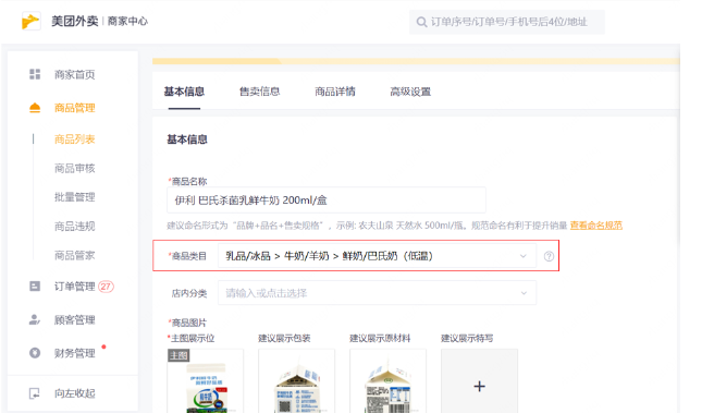Screen dimensions: 714x413
Task: Click the 向左收起 collapse icon
Action: 35,393
